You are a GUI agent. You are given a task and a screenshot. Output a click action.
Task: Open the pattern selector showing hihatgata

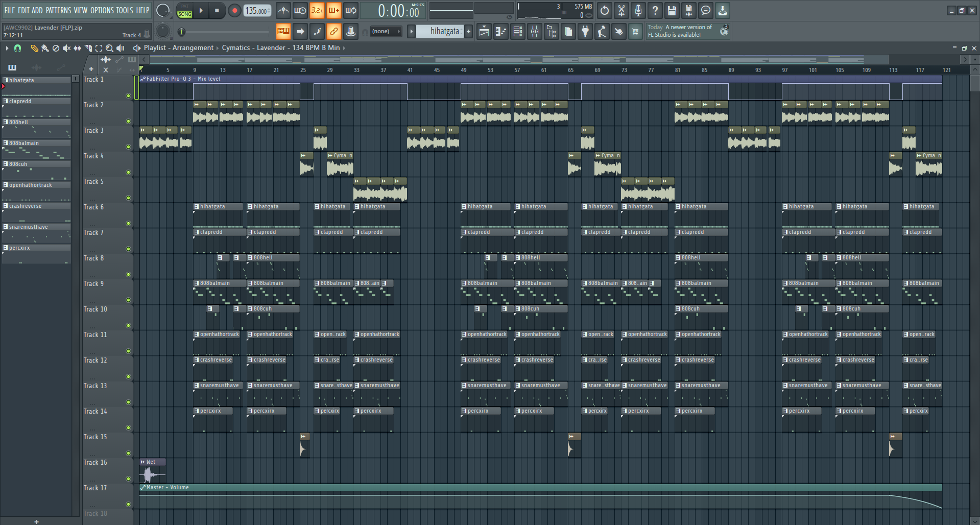[440, 32]
